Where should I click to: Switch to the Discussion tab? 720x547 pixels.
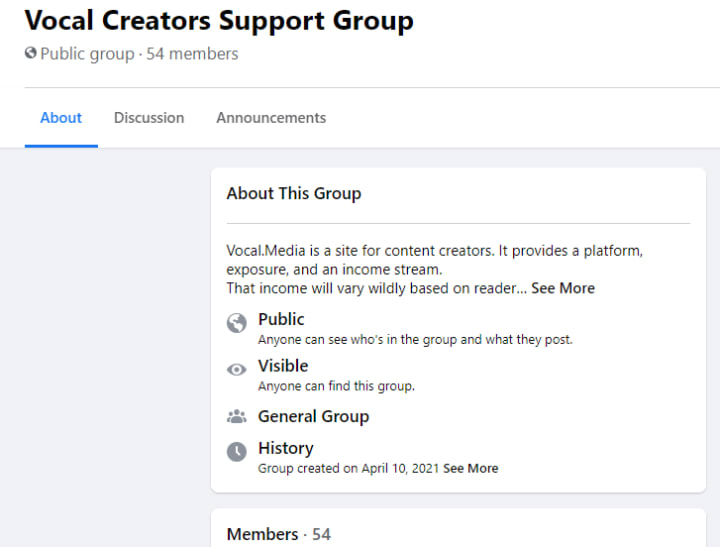pos(149,118)
